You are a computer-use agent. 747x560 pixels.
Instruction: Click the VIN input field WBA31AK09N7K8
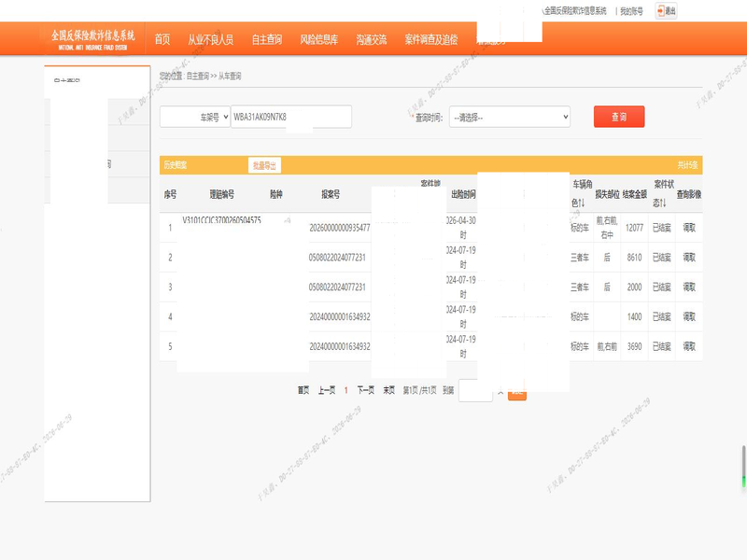tap(291, 117)
